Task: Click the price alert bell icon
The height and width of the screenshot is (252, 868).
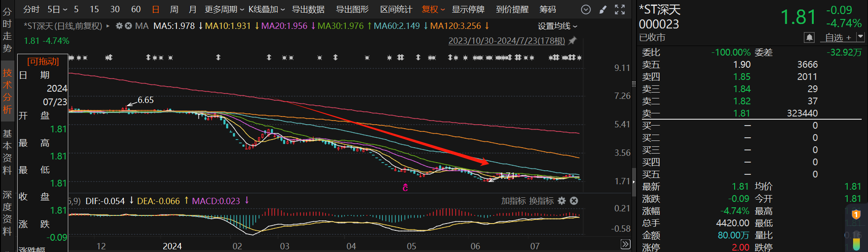Action: pos(809,37)
